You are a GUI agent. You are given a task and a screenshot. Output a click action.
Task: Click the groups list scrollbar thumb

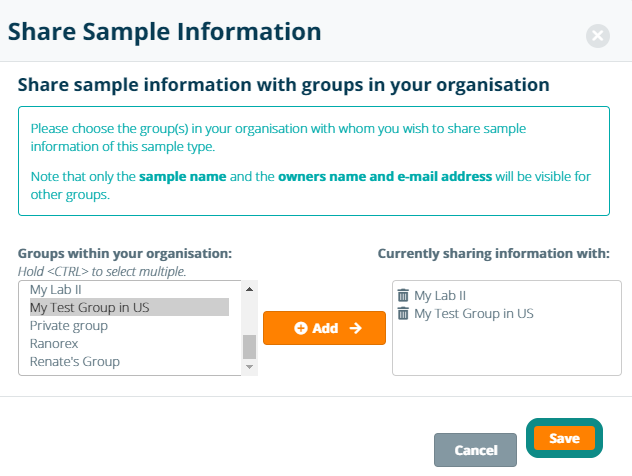pyautogui.click(x=250, y=346)
